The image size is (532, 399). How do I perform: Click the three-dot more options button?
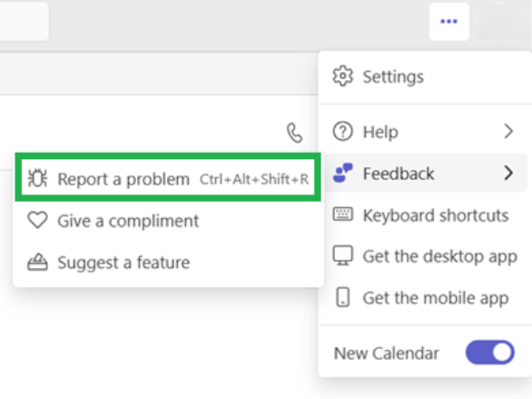coord(448,22)
